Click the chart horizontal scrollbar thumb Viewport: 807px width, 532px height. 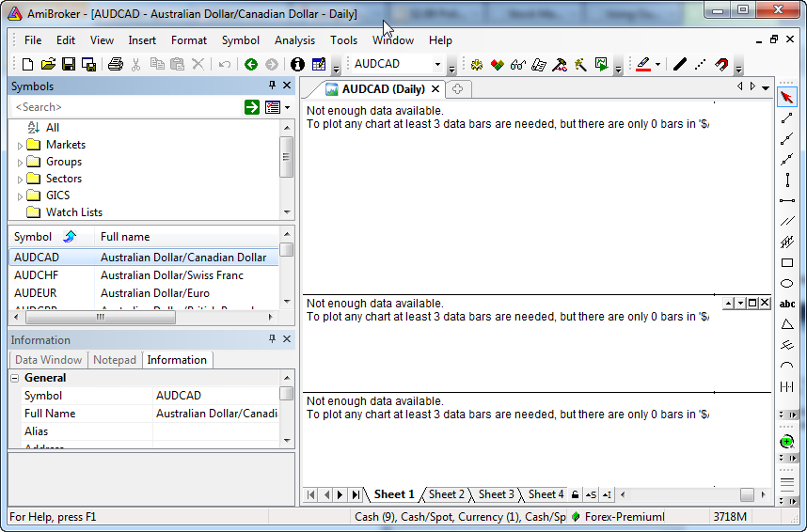pos(747,495)
